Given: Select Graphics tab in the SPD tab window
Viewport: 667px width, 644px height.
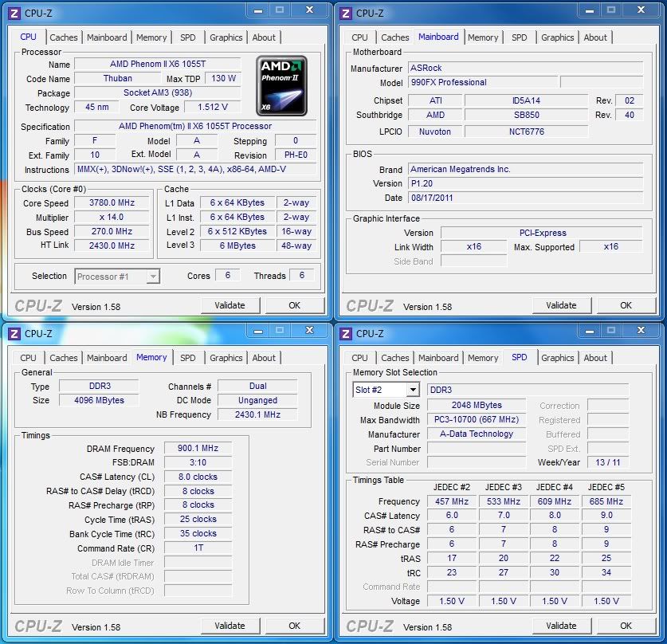Looking at the screenshot, I should click(x=557, y=358).
